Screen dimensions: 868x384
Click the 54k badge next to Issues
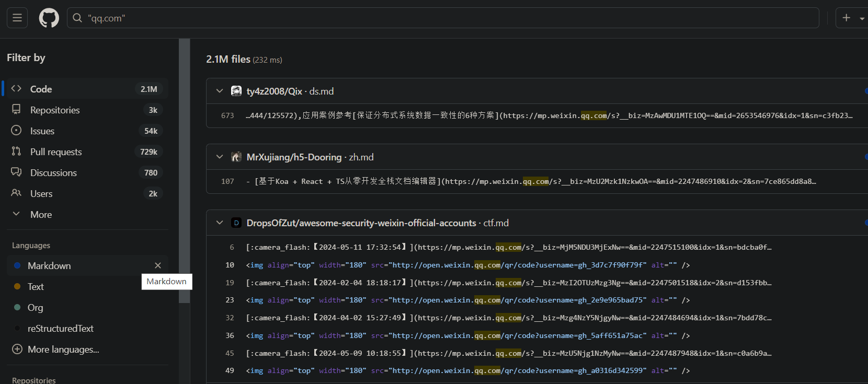tap(151, 131)
